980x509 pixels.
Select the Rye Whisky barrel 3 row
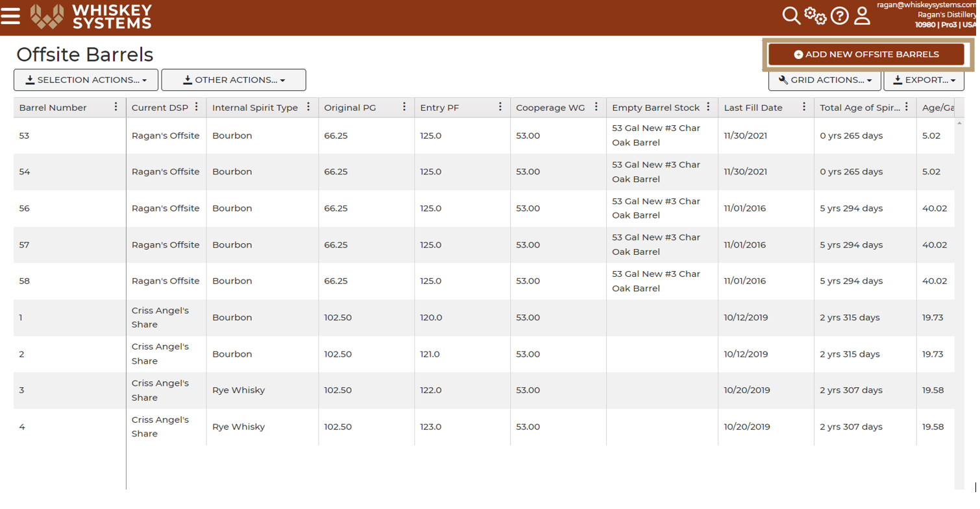pos(484,390)
